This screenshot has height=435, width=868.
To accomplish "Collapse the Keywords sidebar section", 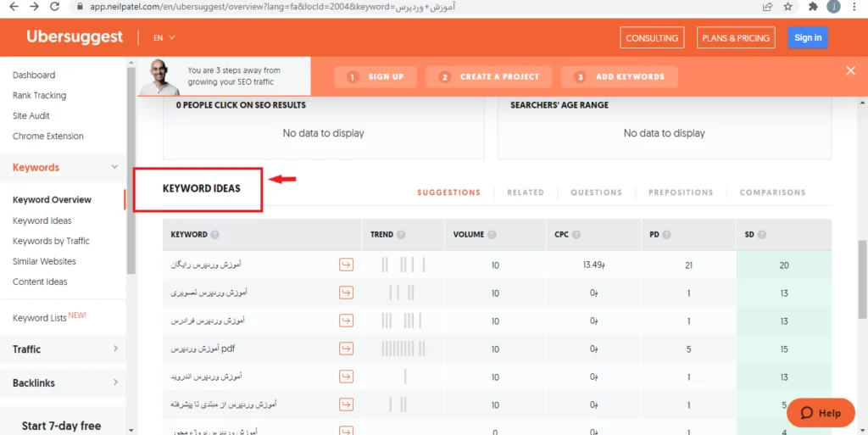I will pos(114,167).
